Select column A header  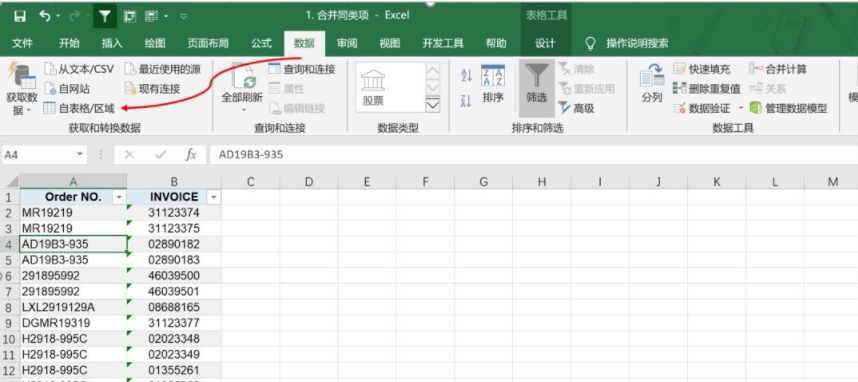click(x=73, y=182)
